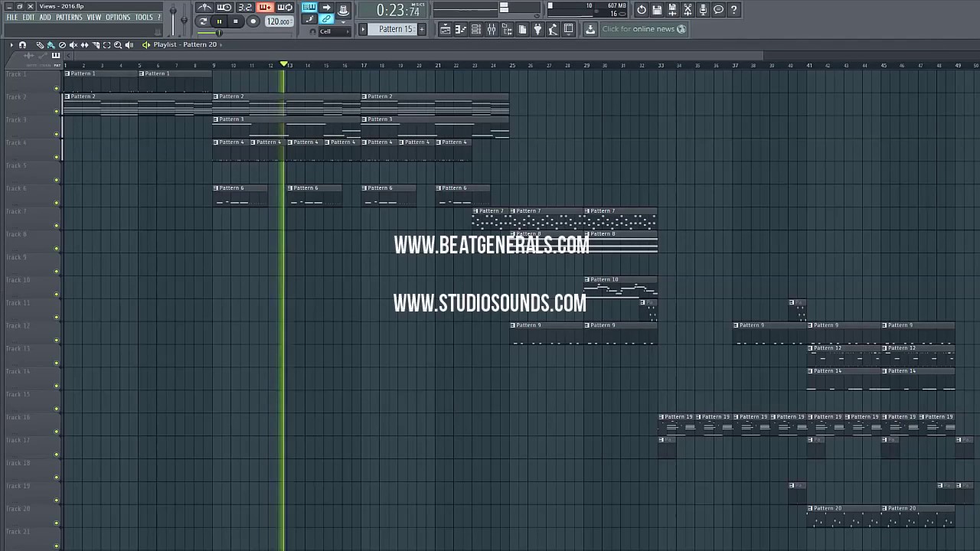This screenshot has width=980, height=551.
Task: Click the hat icon in the recording panel
Action: 342,9
